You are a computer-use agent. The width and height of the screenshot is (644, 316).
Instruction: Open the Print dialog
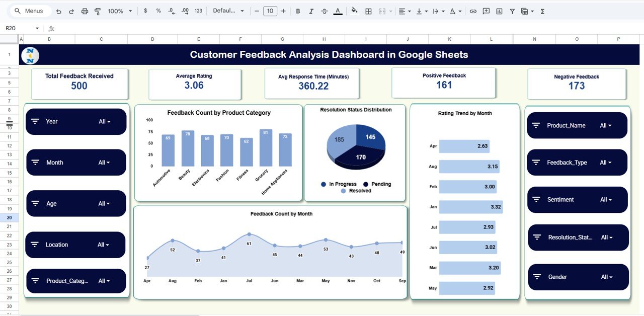85,10
